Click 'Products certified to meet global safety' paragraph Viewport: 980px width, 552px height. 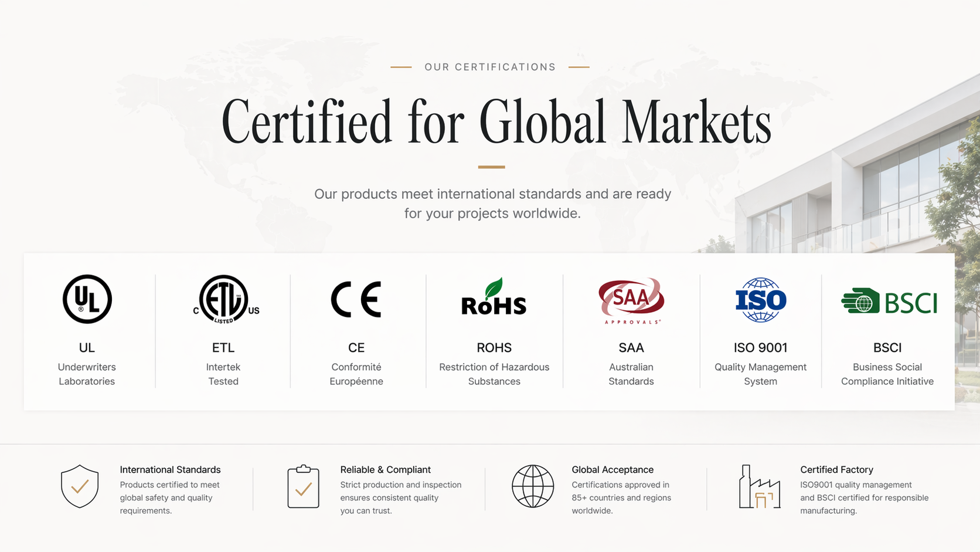(x=169, y=498)
